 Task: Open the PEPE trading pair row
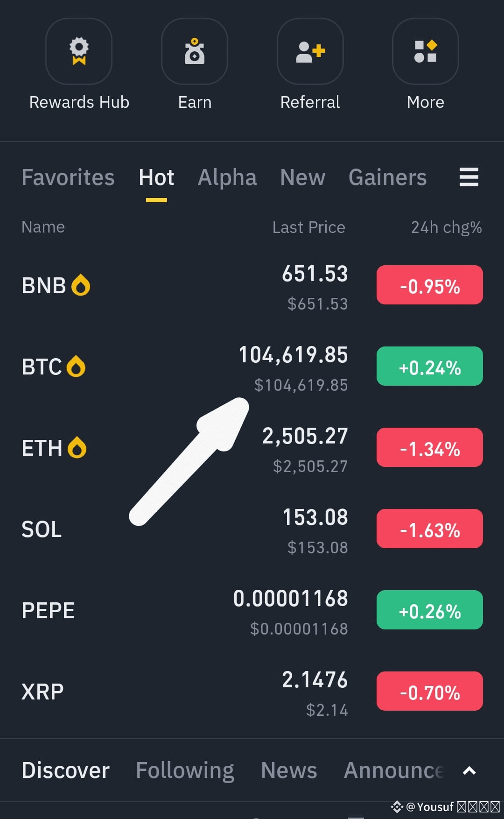pyautogui.click(x=252, y=610)
